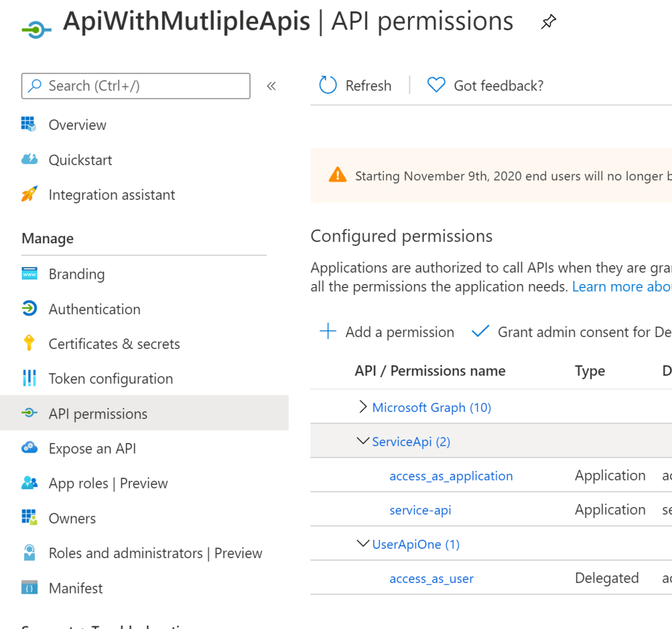
Task: Pin the API permissions blade
Action: click(x=548, y=22)
